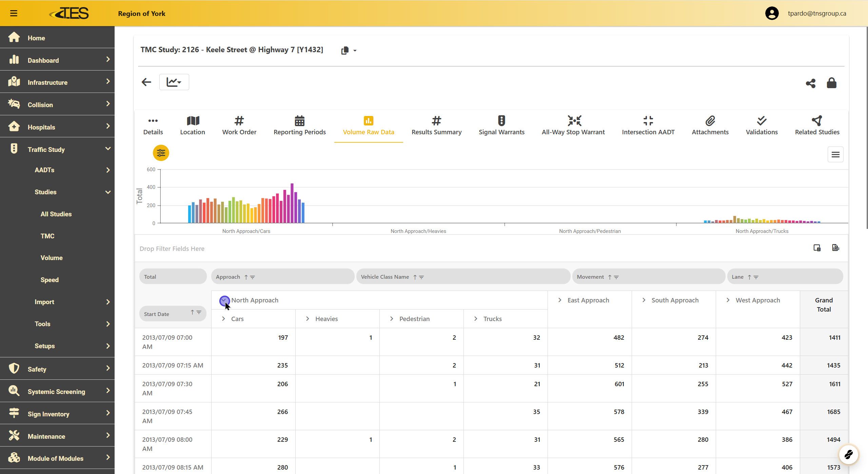The width and height of the screenshot is (868, 474).
Task: Open the chart hamburger menu
Action: coord(835,155)
